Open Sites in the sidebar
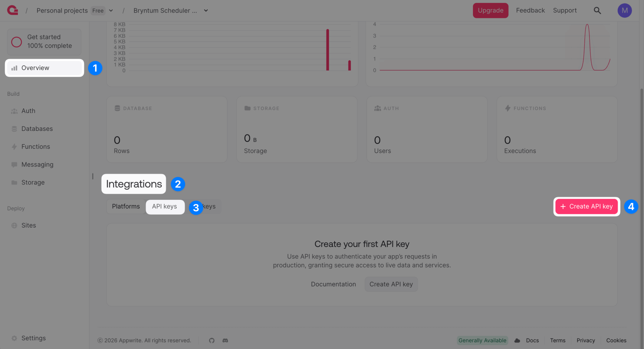644x349 pixels. coord(29,225)
